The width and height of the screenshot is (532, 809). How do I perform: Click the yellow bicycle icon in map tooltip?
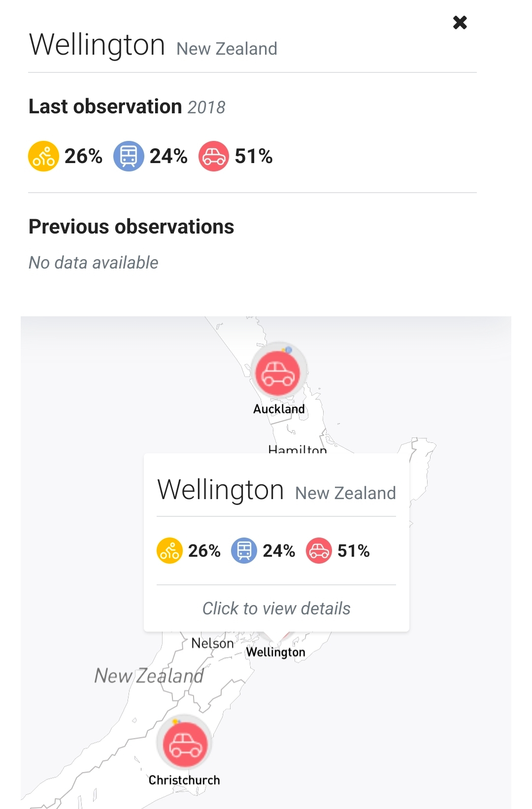[x=169, y=550]
